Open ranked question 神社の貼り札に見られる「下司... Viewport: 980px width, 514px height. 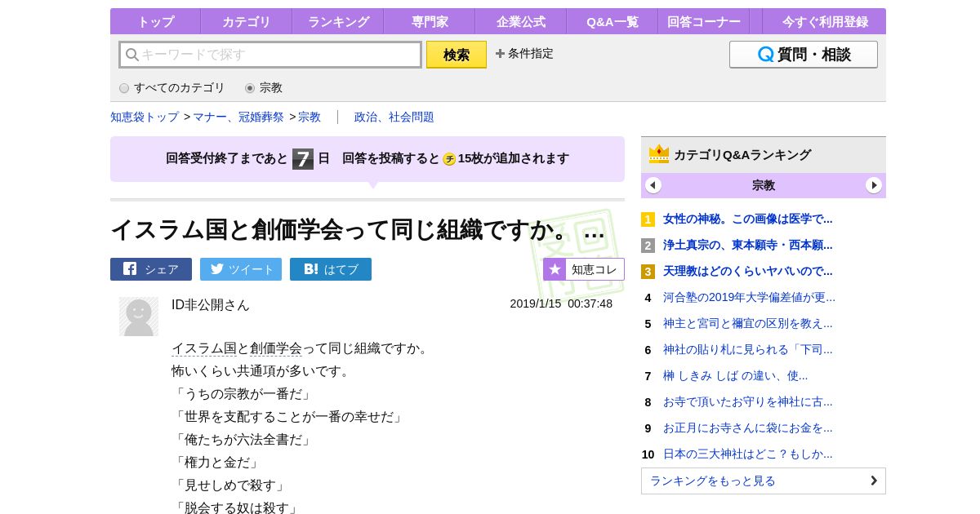(748, 349)
